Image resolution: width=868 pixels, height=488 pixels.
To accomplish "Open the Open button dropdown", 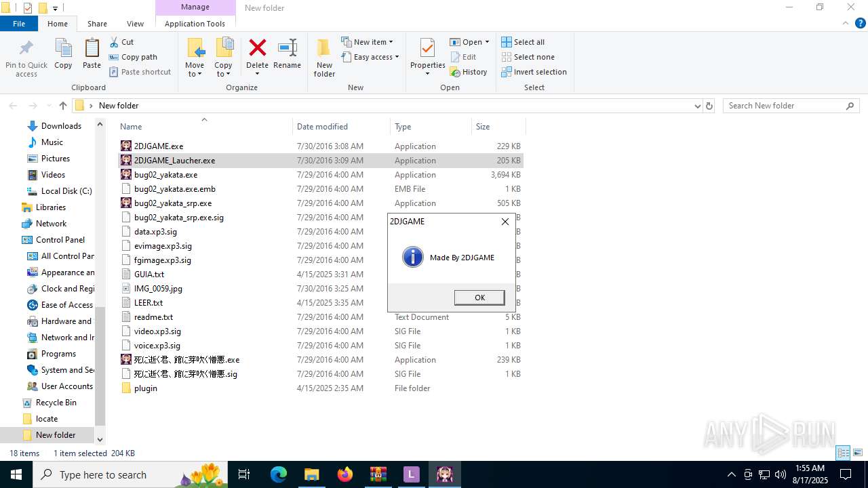I will click(487, 42).
